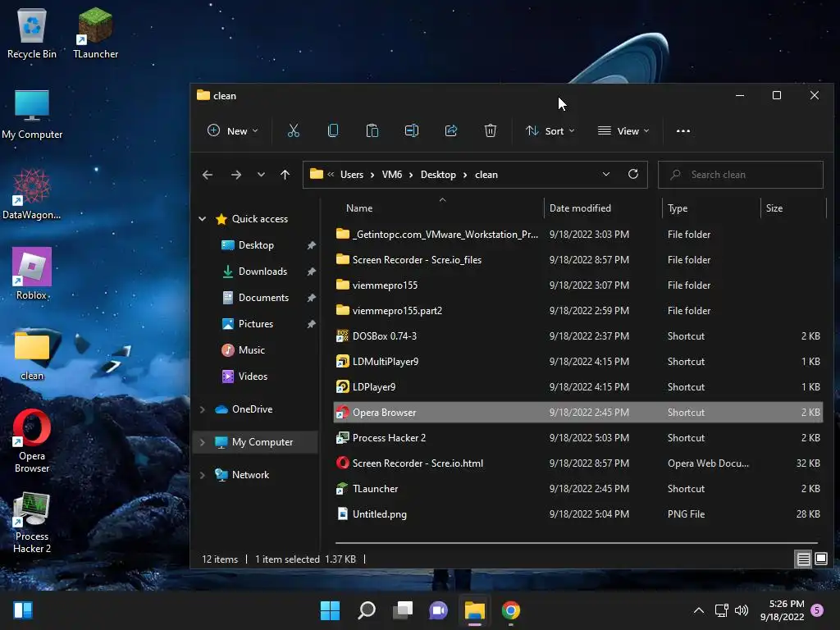
Task: Switch to details view icon in status bar
Action: (x=804, y=559)
